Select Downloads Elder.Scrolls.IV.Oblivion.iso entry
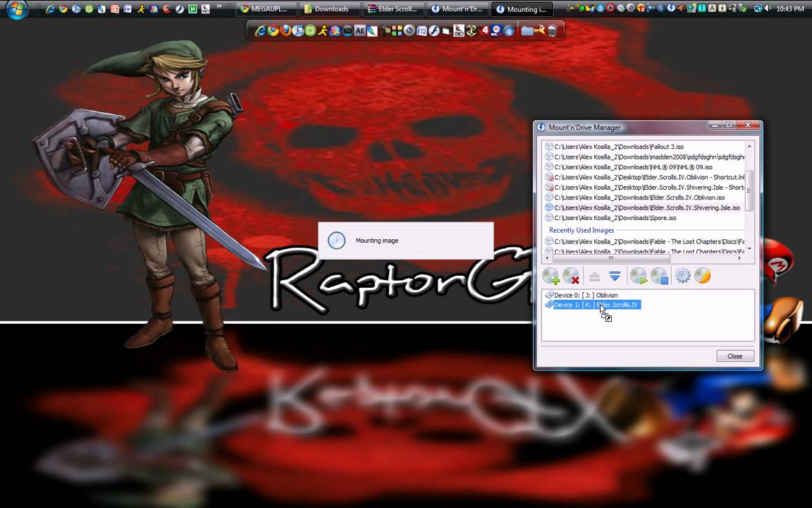Screen dimensions: 812x508 (635, 198)
